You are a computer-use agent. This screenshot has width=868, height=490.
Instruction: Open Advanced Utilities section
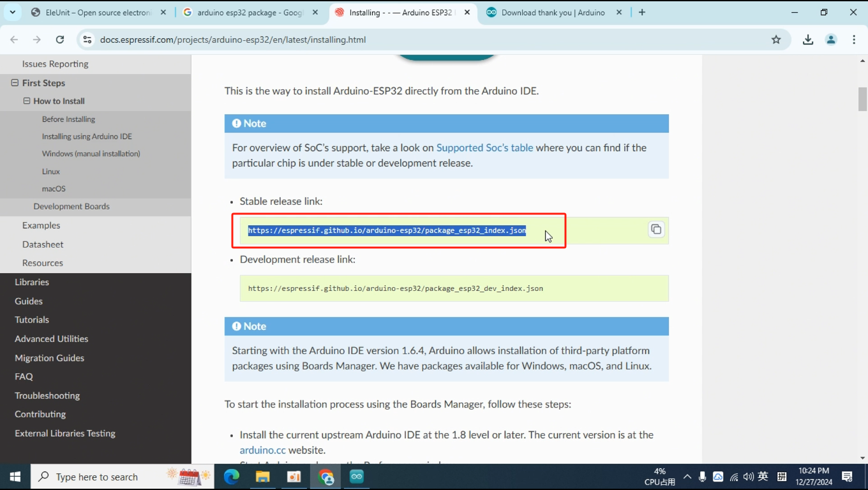[x=52, y=339]
